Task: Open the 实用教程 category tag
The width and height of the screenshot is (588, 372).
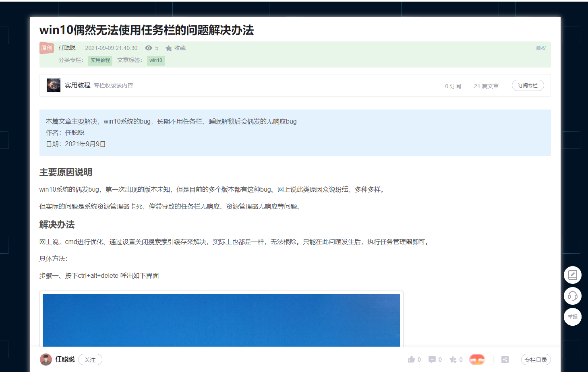Action: pos(100,60)
